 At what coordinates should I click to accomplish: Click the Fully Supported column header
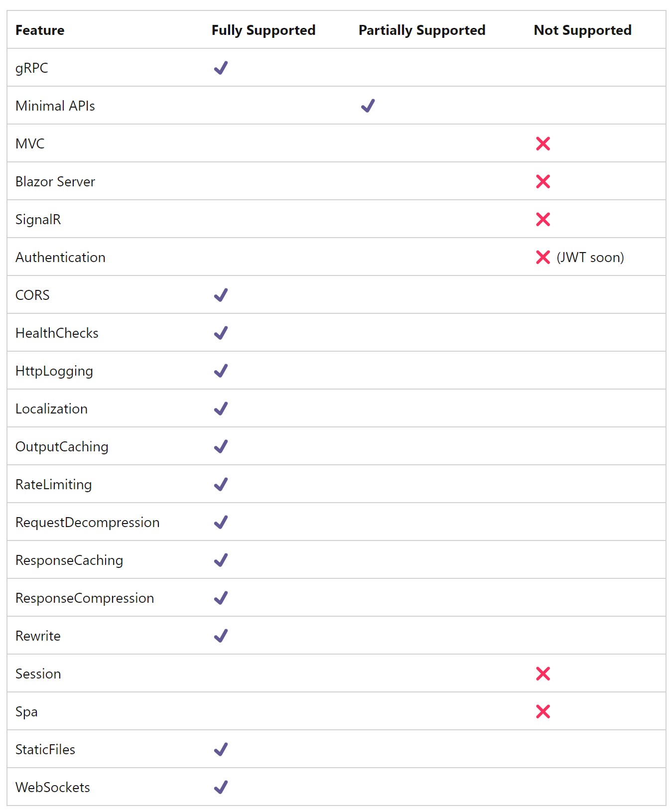point(263,30)
